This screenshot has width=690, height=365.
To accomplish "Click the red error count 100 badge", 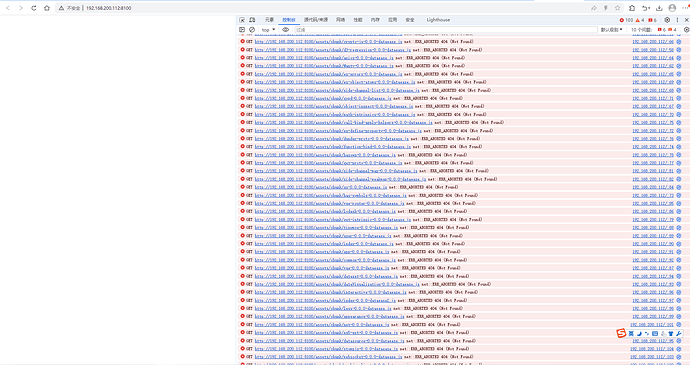I will 626,20.
